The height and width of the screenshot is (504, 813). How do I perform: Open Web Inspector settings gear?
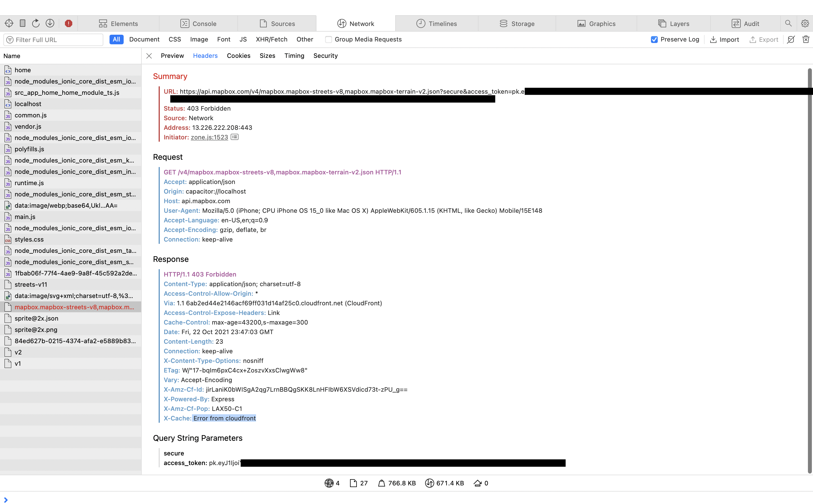click(805, 23)
